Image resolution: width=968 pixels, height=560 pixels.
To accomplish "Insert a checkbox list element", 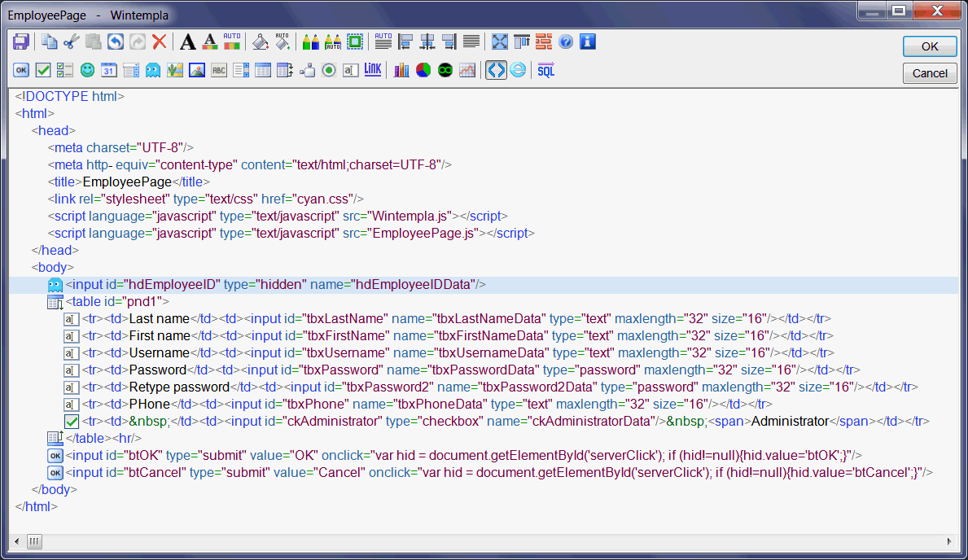I will click(x=65, y=70).
